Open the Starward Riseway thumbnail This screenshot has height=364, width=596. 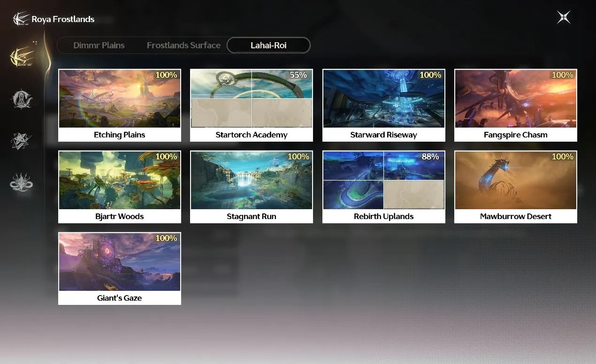[384, 99]
